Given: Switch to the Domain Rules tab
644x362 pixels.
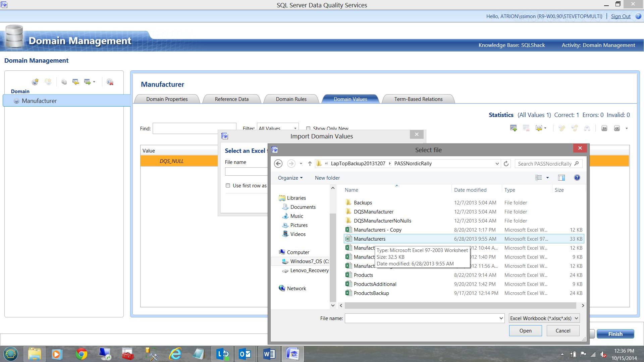Looking at the screenshot, I should tap(291, 99).
